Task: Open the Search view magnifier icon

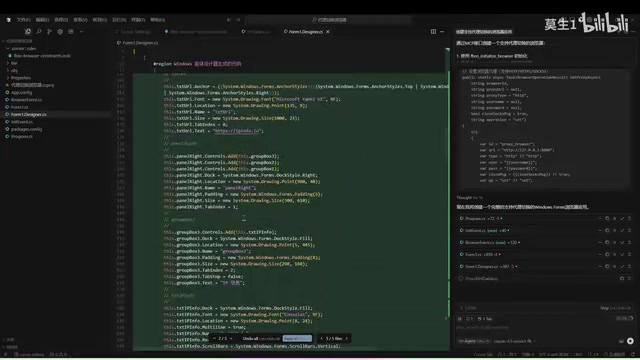Action: point(39,31)
